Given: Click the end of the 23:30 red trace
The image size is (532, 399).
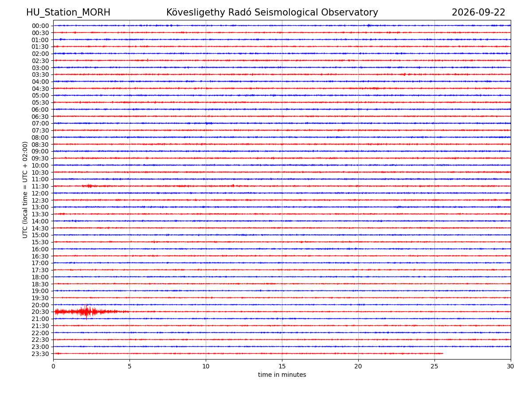Looking at the screenshot, I should [x=442, y=353].
